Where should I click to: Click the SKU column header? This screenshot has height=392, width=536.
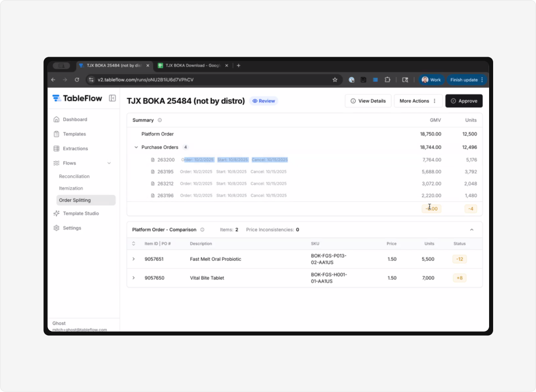coord(315,244)
